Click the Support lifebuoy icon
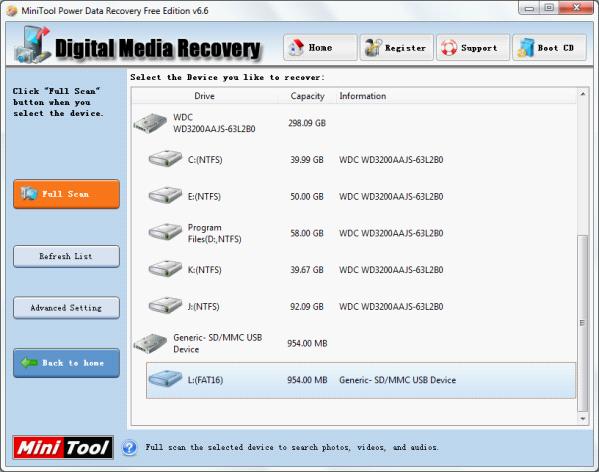The image size is (599, 472). tap(449, 48)
